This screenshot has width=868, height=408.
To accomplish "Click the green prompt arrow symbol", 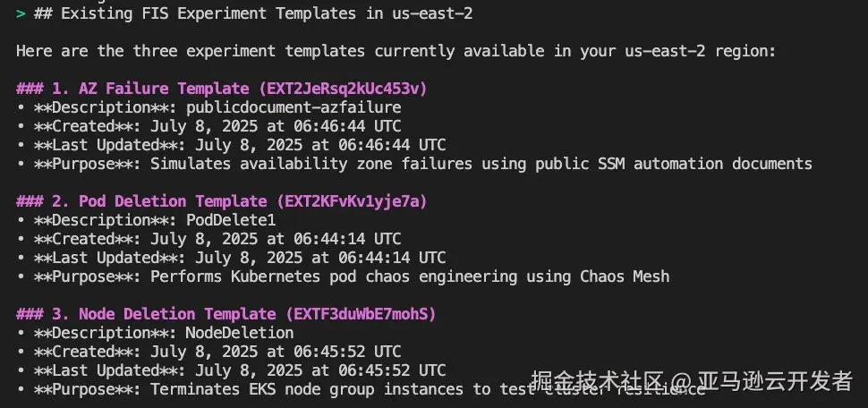I will 21,13.
